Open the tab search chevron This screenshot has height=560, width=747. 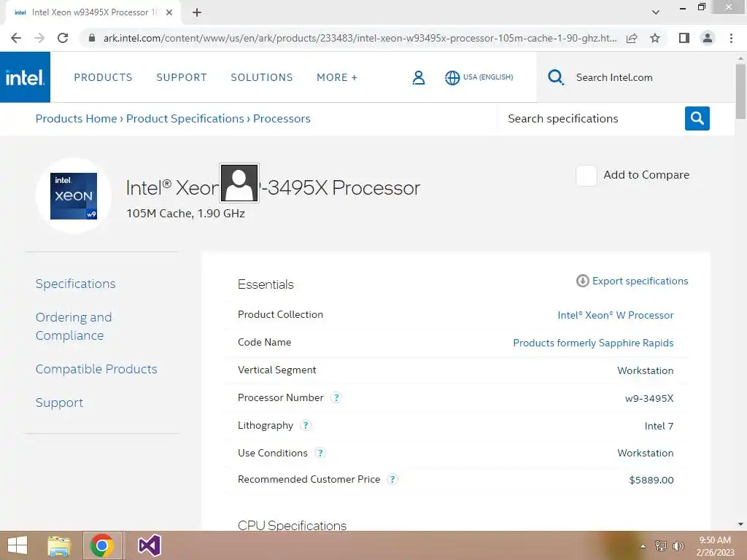tap(656, 12)
